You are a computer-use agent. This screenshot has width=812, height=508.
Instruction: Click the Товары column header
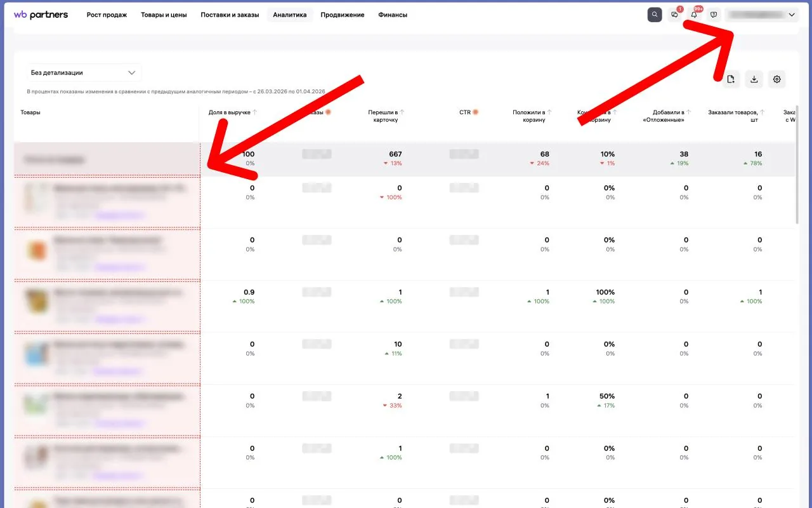pyautogui.click(x=30, y=112)
